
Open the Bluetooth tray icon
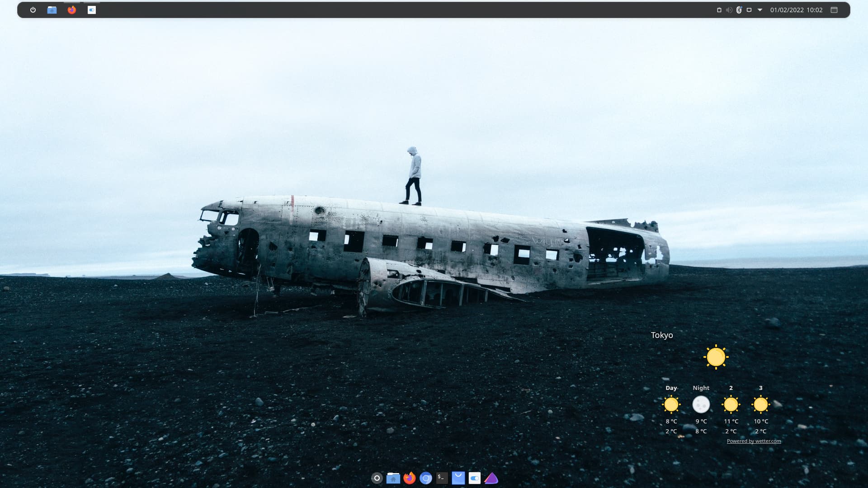739,10
